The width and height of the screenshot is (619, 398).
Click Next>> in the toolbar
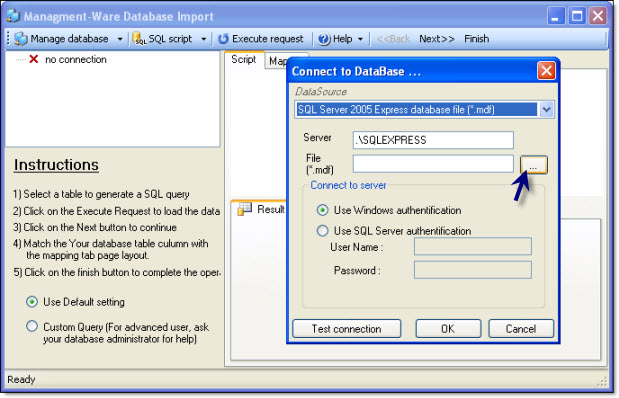click(437, 39)
